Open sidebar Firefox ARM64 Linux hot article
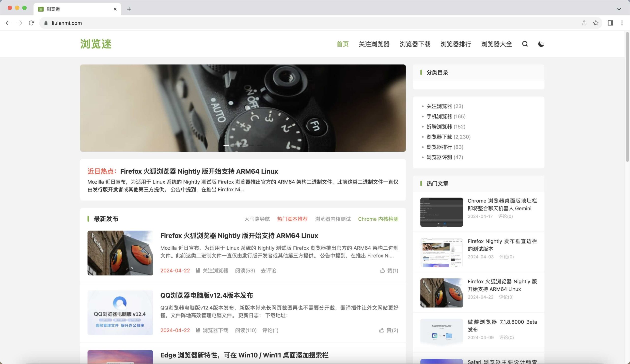 pyautogui.click(x=502, y=285)
